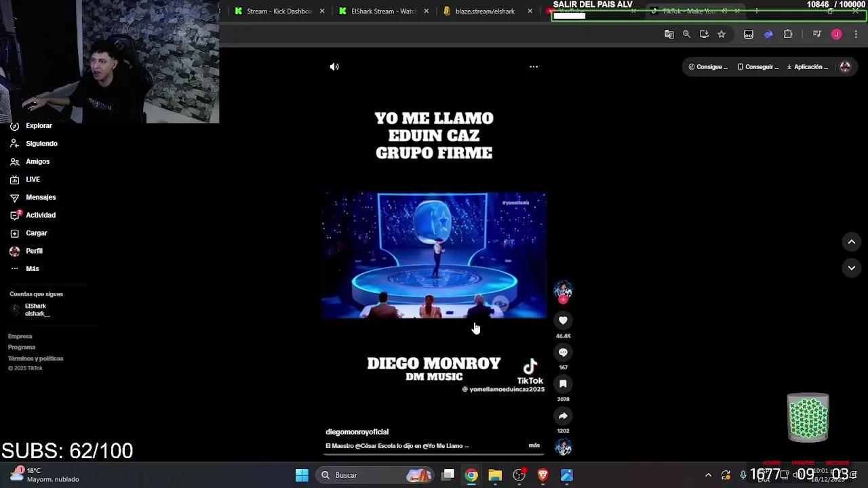Open Brave browser from the taskbar
This screenshot has width=868, height=488.
(x=542, y=475)
